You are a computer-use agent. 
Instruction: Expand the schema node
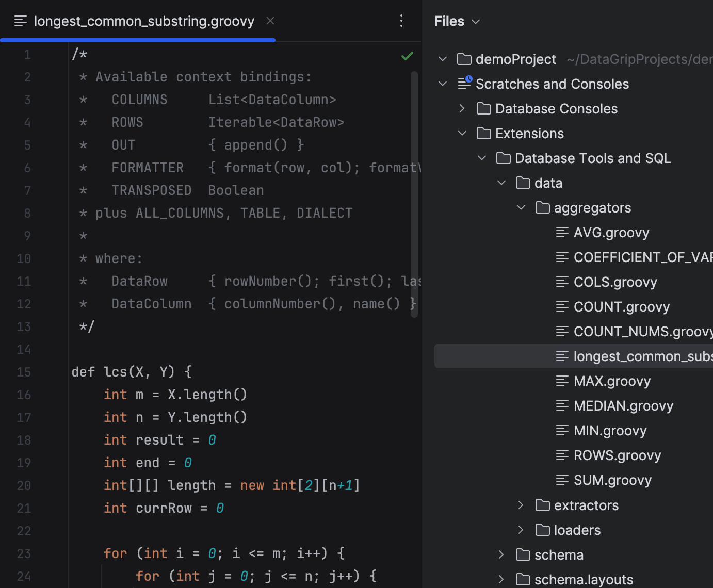[x=500, y=554]
